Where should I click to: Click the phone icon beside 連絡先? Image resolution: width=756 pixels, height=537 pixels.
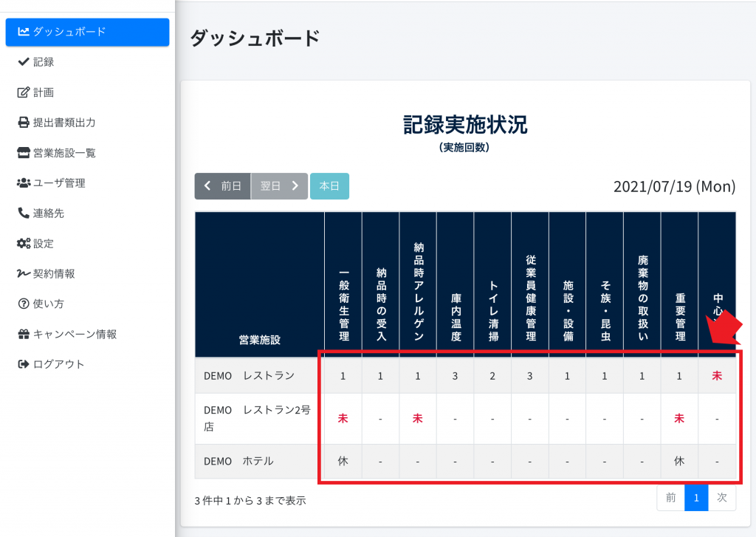point(24,213)
